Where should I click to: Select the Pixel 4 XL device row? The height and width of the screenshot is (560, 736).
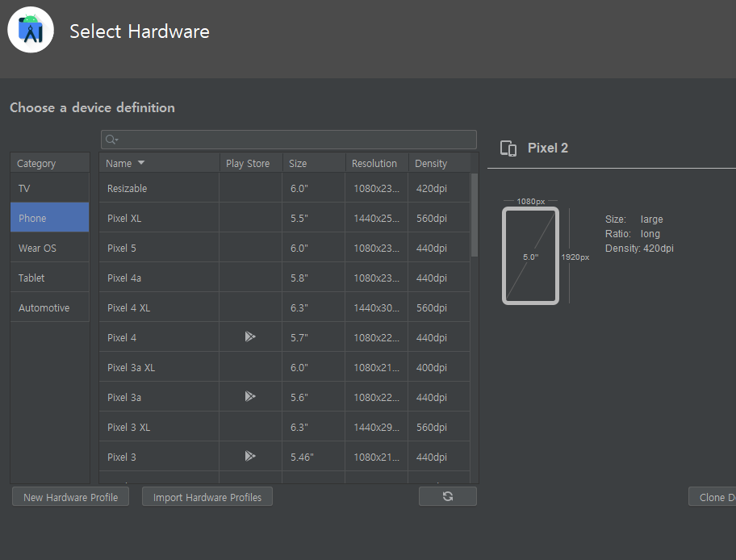tap(284, 307)
